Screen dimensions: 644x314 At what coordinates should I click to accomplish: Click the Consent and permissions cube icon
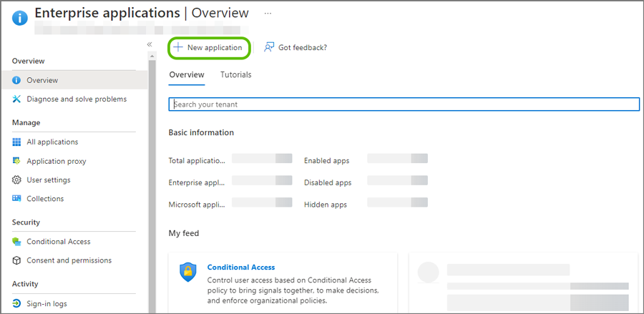[17, 260]
